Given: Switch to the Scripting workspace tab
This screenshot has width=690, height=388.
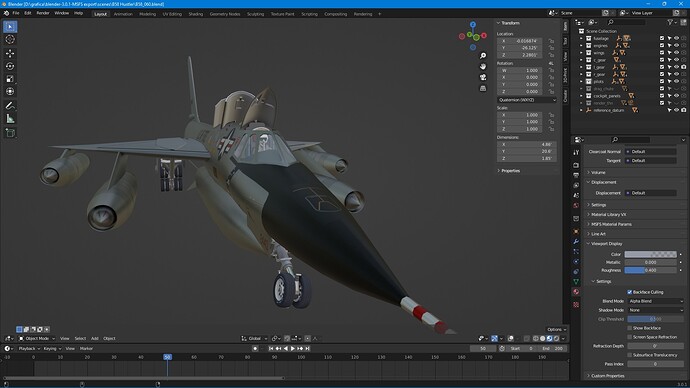Looking at the screenshot, I should [309, 14].
